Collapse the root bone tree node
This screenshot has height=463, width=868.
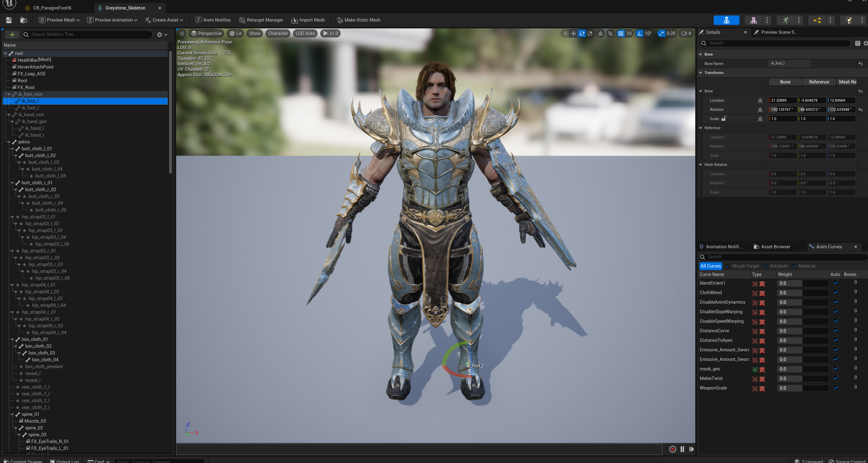point(5,54)
